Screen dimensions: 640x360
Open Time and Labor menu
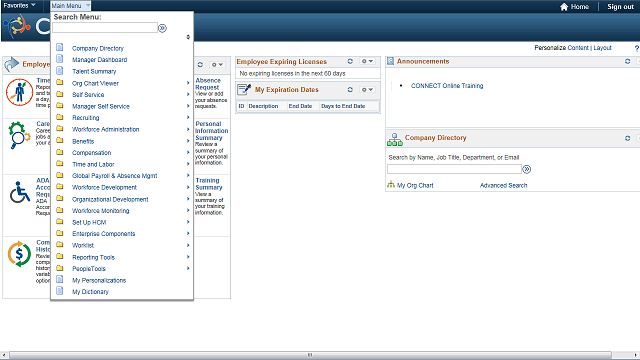pos(93,164)
